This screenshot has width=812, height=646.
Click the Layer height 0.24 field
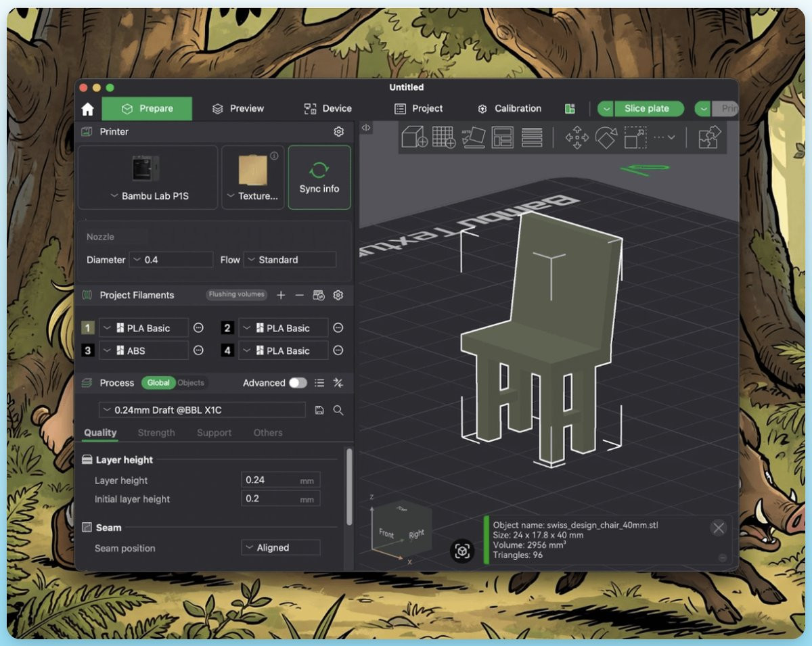click(281, 480)
